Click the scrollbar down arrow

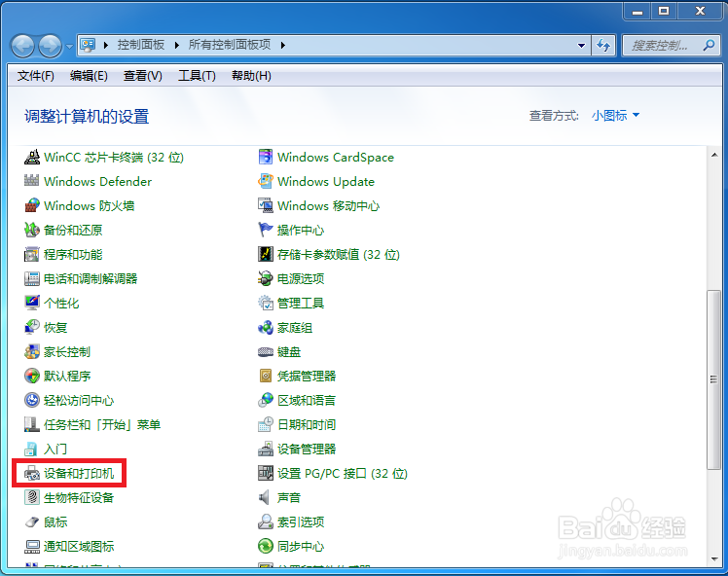[714, 559]
